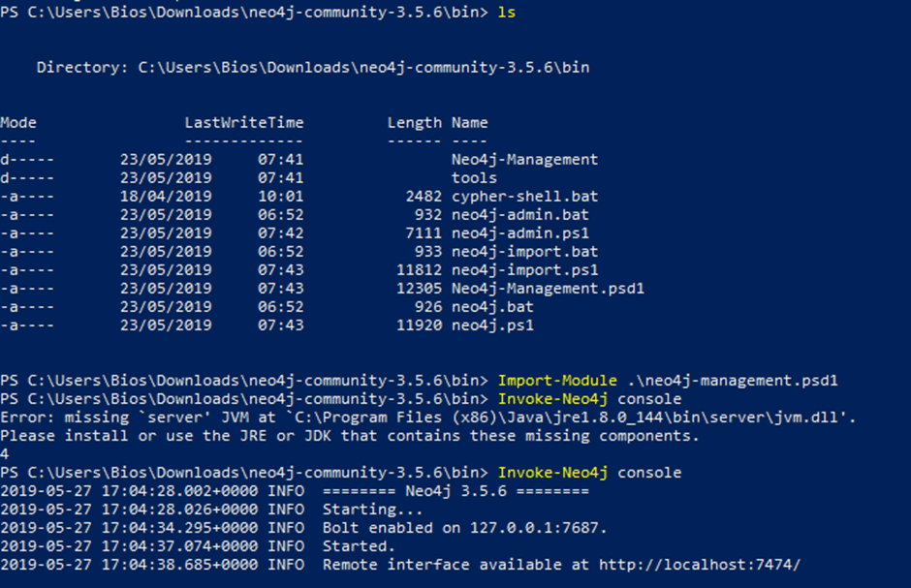Click the http://localhost:7474/ URL
Viewport: 911px width, 588px height.
[700, 565]
